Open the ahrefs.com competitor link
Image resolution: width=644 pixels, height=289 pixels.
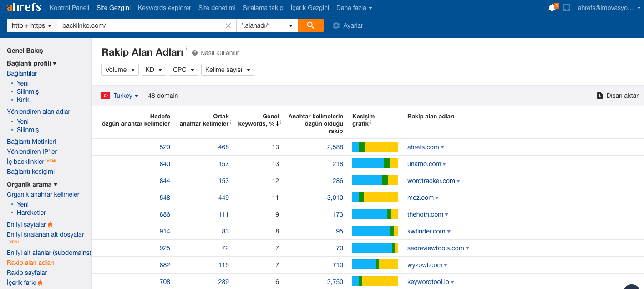pyautogui.click(x=423, y=147)
